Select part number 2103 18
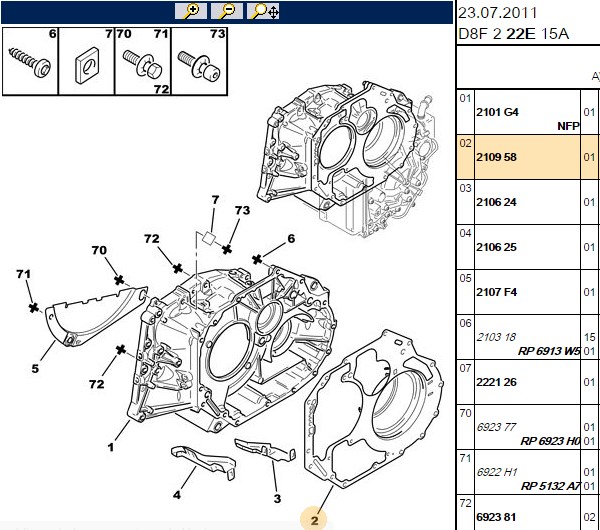 496,337
